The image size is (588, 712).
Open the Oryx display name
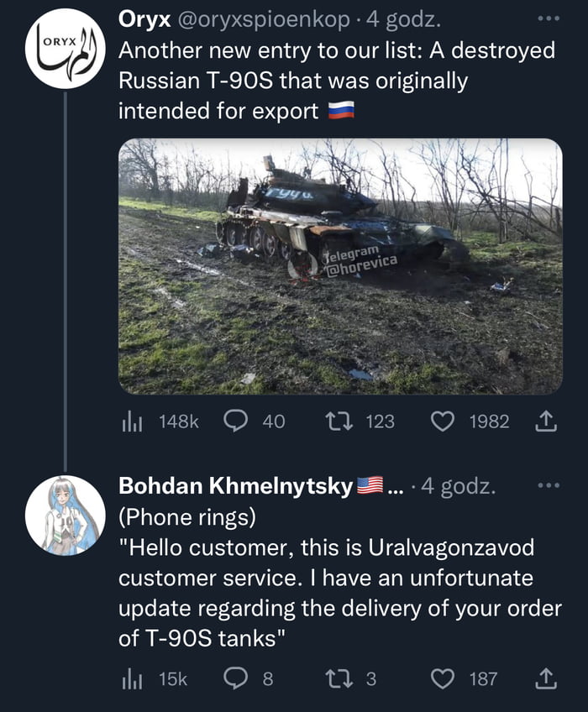[x=144, y=19]
